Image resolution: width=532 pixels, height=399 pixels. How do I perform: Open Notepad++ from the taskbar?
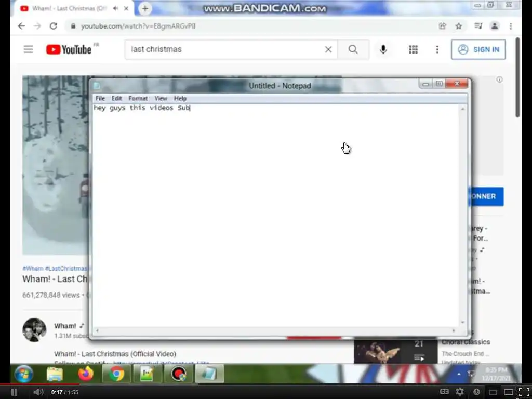pyautogui.click(x=147, y=374)
